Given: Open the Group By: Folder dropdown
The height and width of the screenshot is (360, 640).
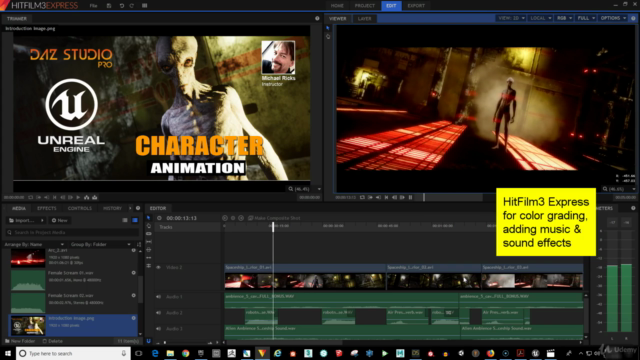Looking at the screenshot, I should coord(101,244).
